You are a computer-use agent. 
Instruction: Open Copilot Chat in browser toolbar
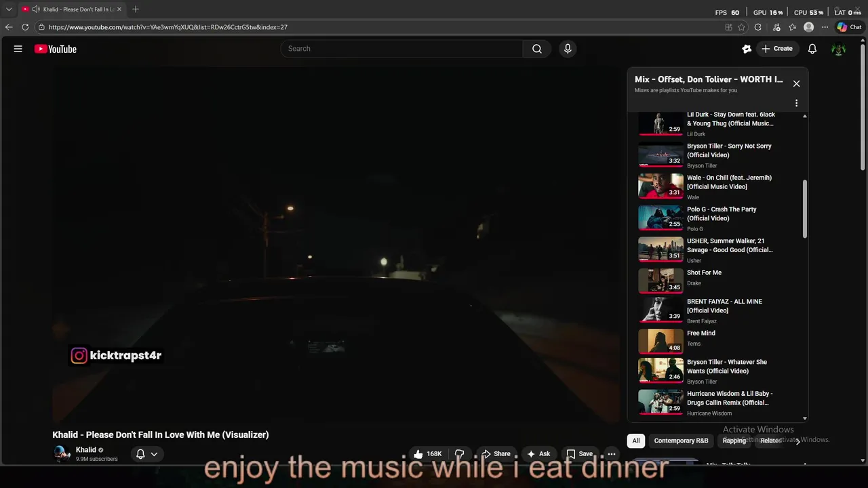849,27
